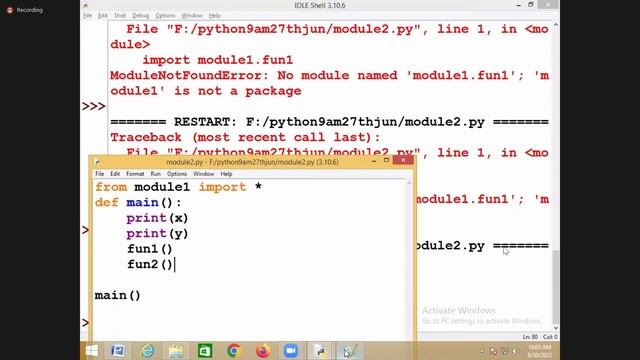Click the 'Col: 0' status bar entry
Screen dimensions: 640x360
click(550, 337)
